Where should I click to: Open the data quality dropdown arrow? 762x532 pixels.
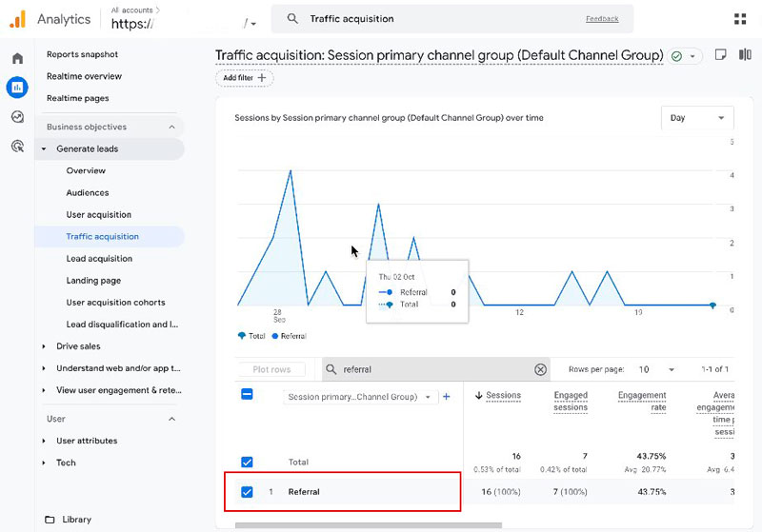point(692,56)
